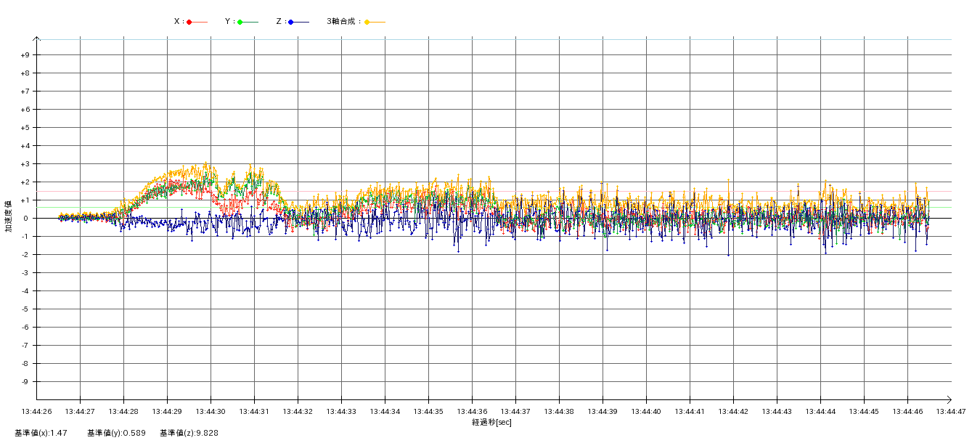Click the +3 y-axis tick label
980x443 pixels.
(25, 164)
